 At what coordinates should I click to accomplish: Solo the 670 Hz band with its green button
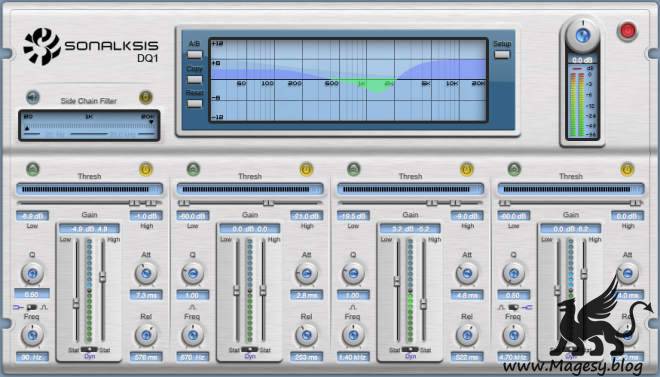tap(193, 169)
